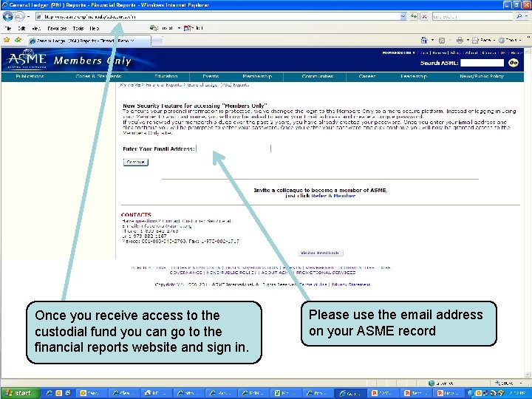Click the Enter Your Email Address field
This screenshot has width=532, height=399.
tap(233, 149)
